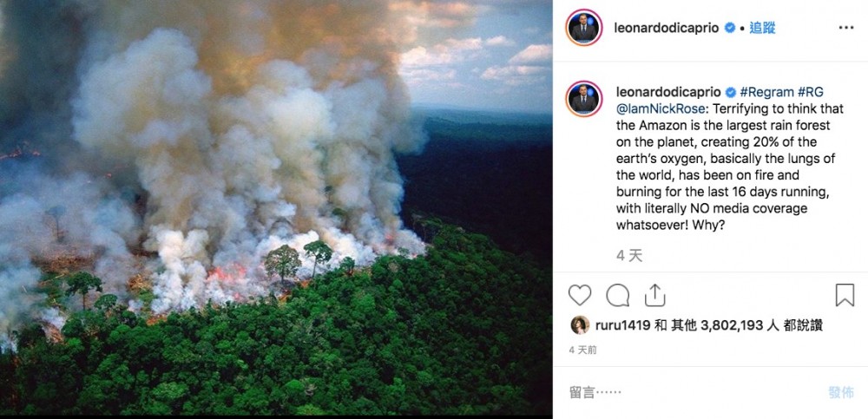Open the @IamNickRose mention
The width and height of the screenshot is (868, 419).
click(659, 109)
